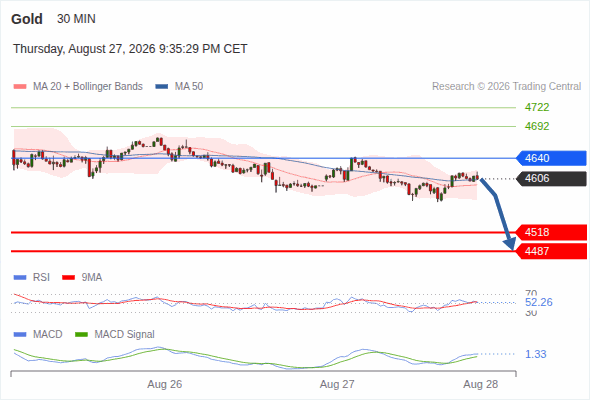The height and width of the screenshot is (400, 590).
Task: Click the Aug 27 date axis label
Action: click(337, 385)
